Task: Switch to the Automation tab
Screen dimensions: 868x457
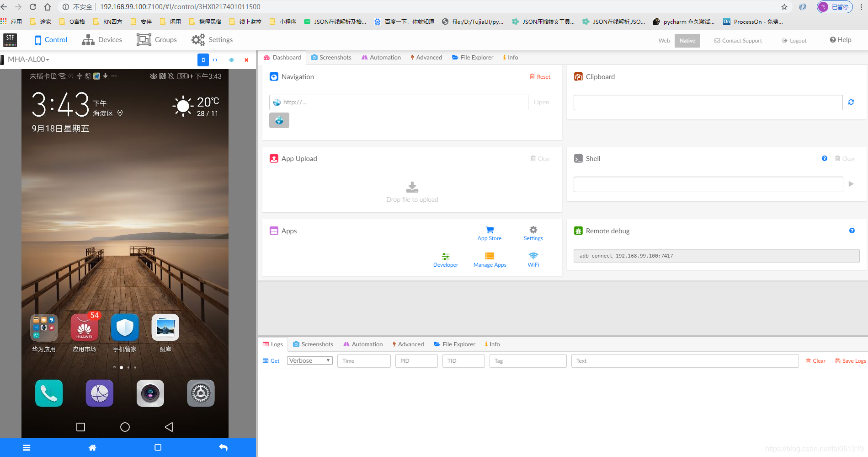Action: [381, 57]
